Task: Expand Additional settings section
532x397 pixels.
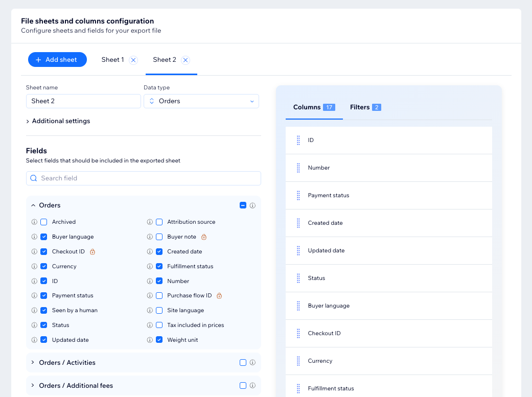Action: pos(58,121)
